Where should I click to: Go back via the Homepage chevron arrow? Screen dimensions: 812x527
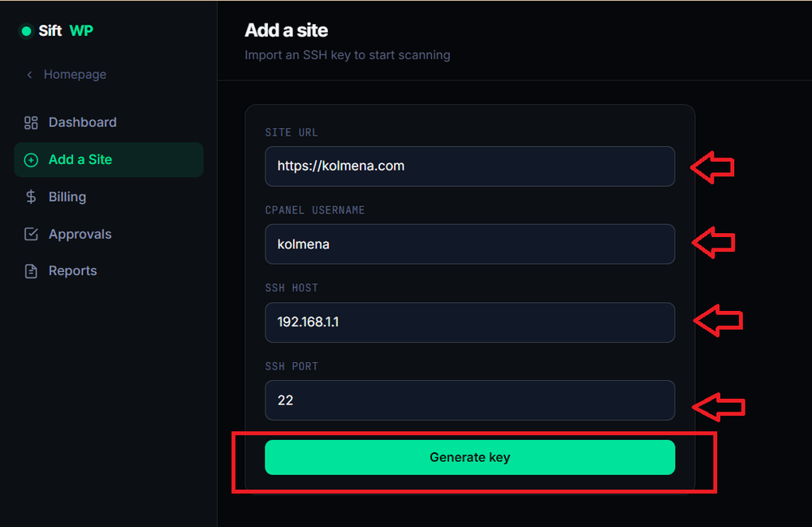click(x=29, y=75)
